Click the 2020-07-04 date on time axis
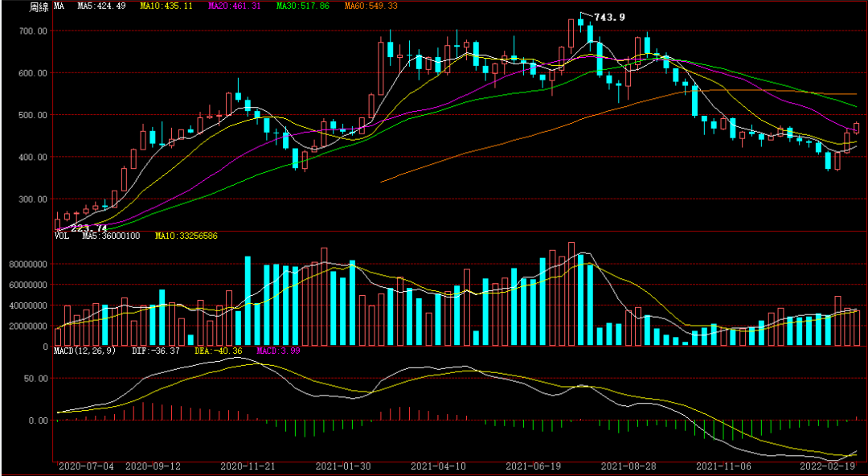This screenshot has width=868, height=476. tap(86, 466)
